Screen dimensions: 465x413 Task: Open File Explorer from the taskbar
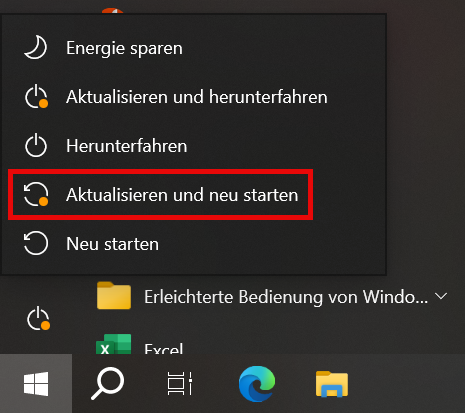click(x=332, y=384)
